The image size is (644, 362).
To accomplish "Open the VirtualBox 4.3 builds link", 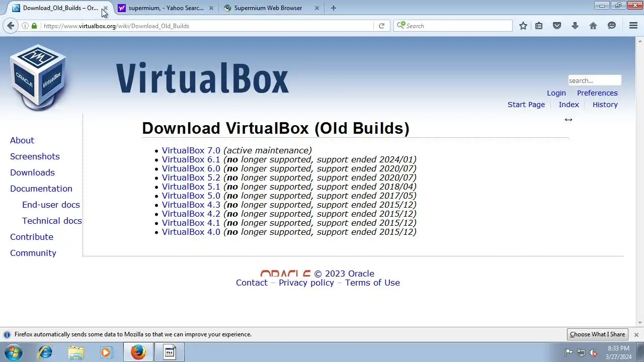I will pyautogui.click(x=191, y=205).
